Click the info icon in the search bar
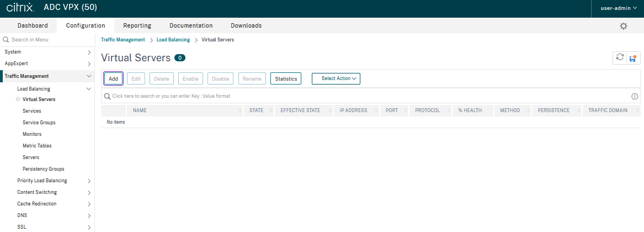 (635, 96)
